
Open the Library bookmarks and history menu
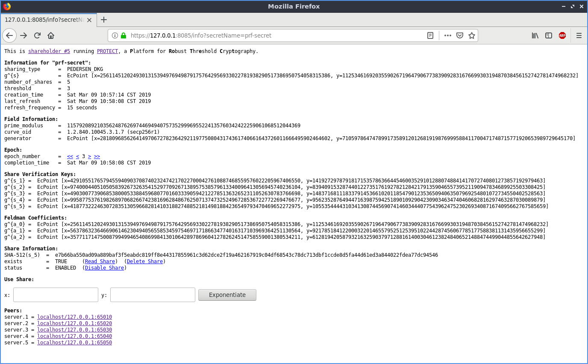(535, 35)
